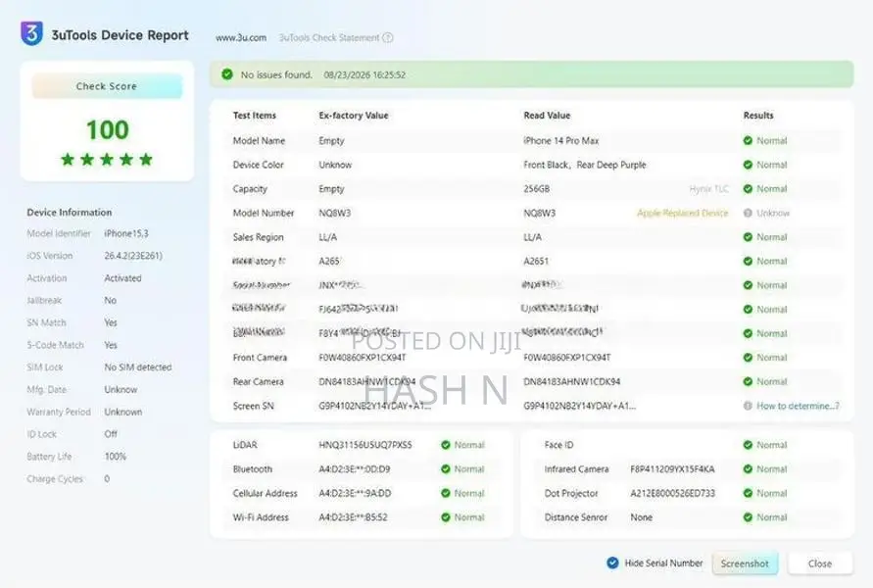Click the Screen SN read value G9P4102NB2Y14YDAY+A1
This screenshot has width=873, height=588.
pos(580,406)
